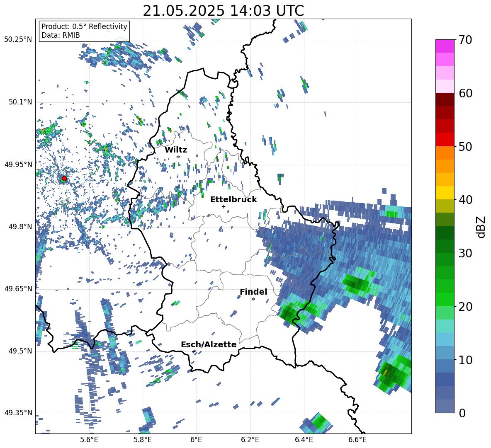
Task: Click the 5.8°E longitude label
Action: click(x=143, y=440)
